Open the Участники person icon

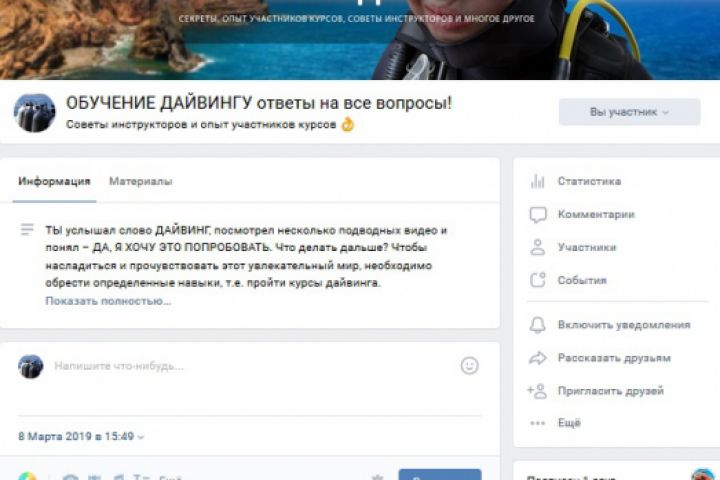(x=538, y=247)
